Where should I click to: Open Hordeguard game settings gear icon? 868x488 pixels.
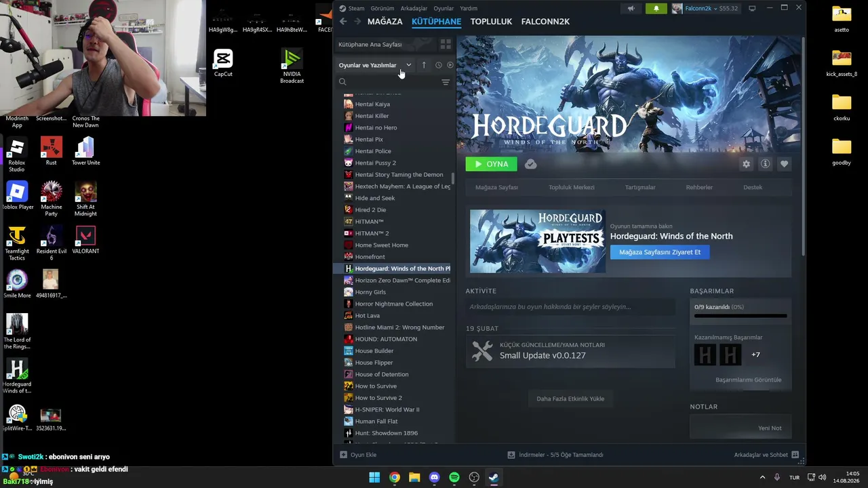746,164
